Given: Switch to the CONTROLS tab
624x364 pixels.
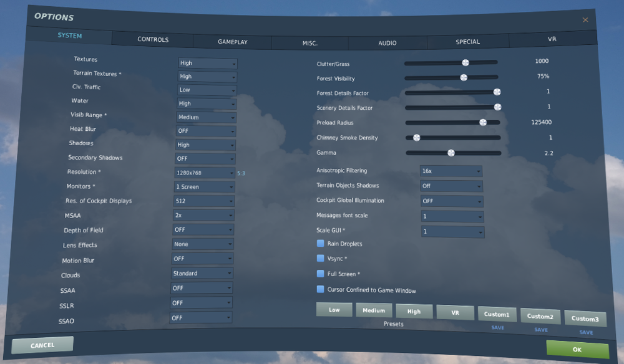Looking at the screenshot, I should [x=153, y=39].
